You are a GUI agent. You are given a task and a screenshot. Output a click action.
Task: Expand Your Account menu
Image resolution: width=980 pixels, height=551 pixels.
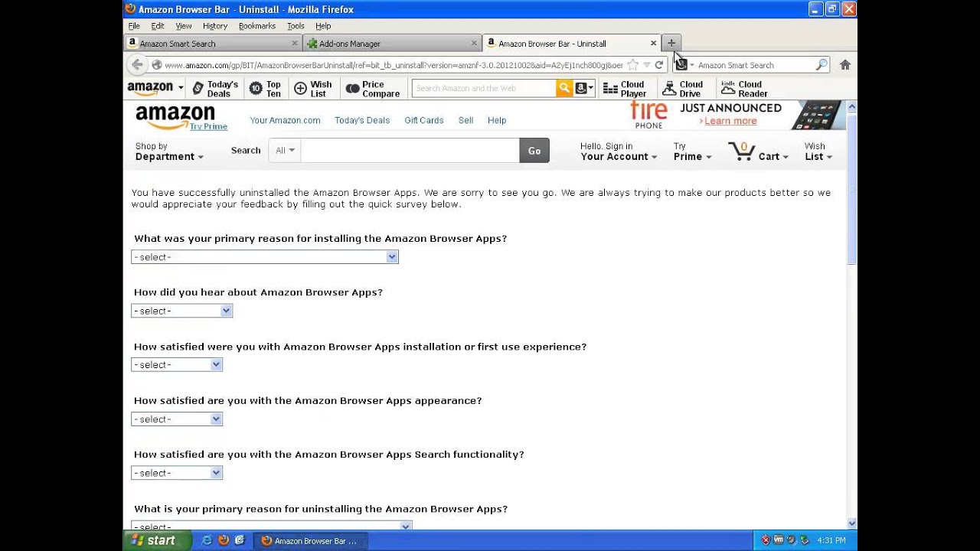click(619, 152)
